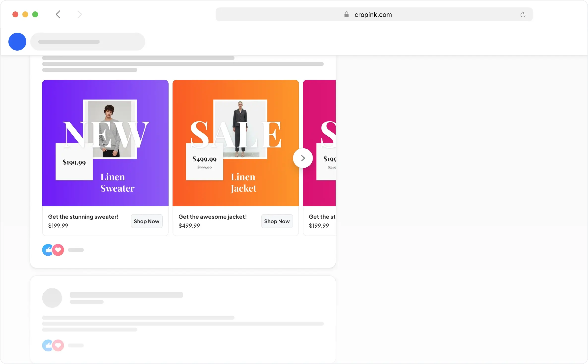Click the cropink.com address bar
The width and height of the screenshot is (588, 364).
373,15
